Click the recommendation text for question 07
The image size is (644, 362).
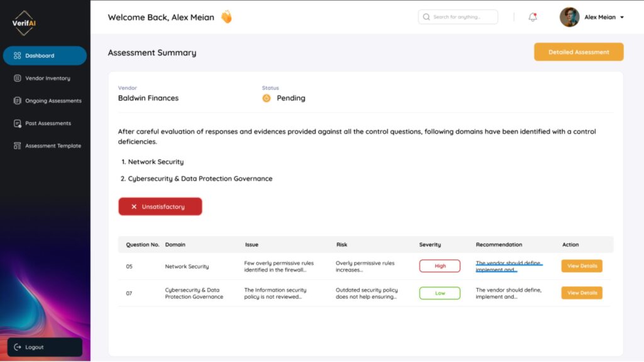pos(508,293)
